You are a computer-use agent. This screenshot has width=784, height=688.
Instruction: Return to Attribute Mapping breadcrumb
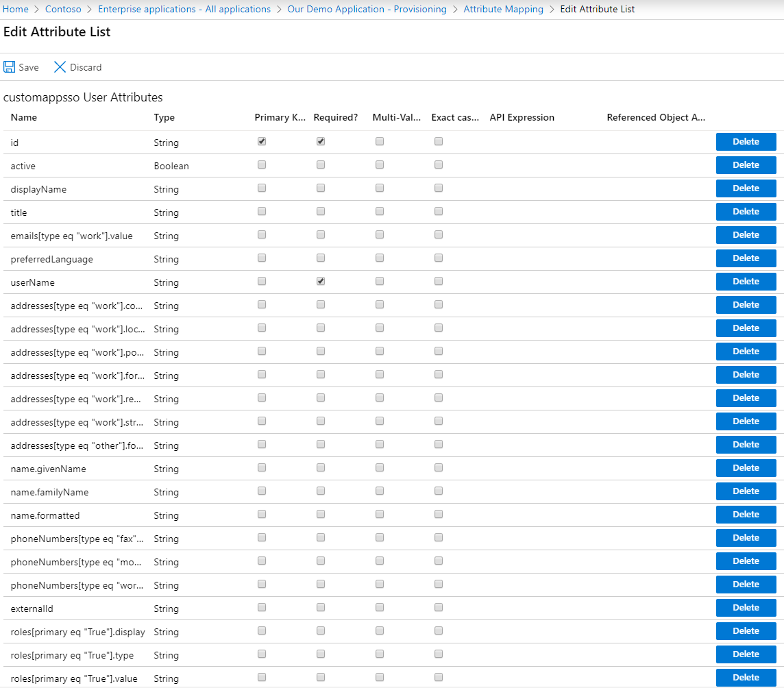(503, 10)
